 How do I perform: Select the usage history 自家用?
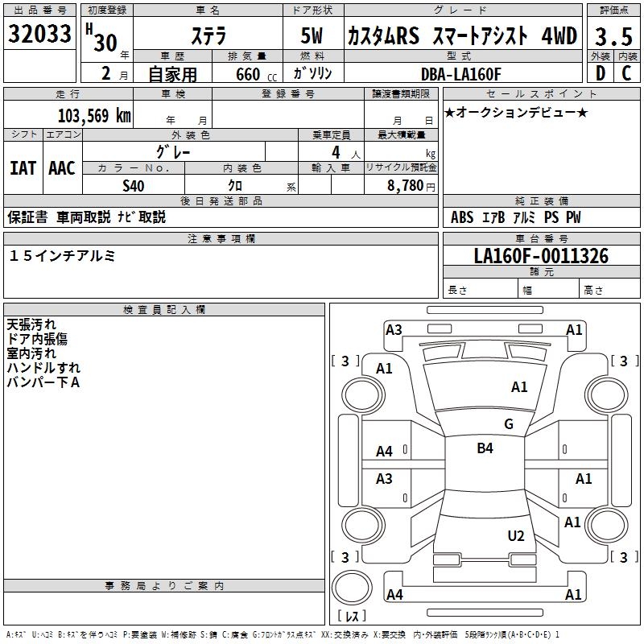(172, 74)
